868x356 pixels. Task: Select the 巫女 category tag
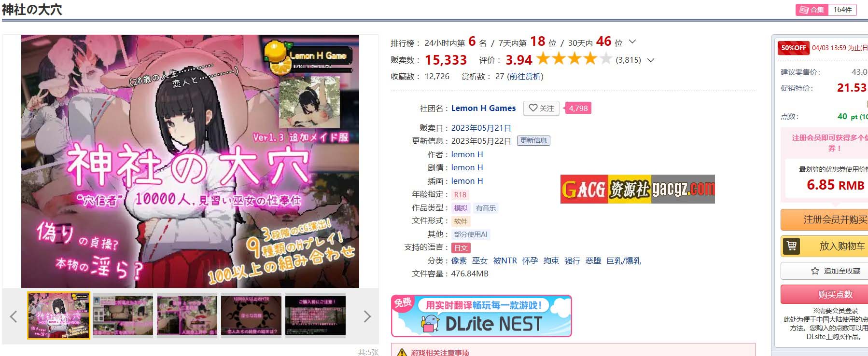tap(480, 260)
